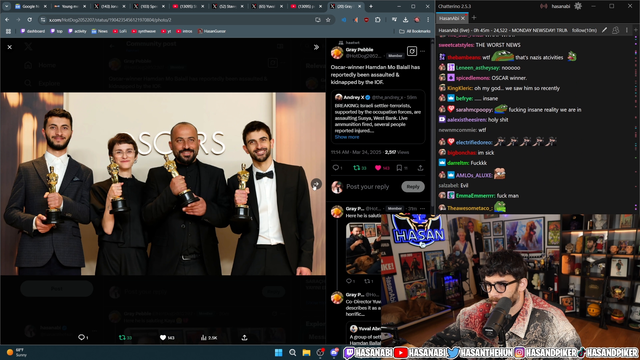Share the tweet via sidebar share icon

[420, 168]
